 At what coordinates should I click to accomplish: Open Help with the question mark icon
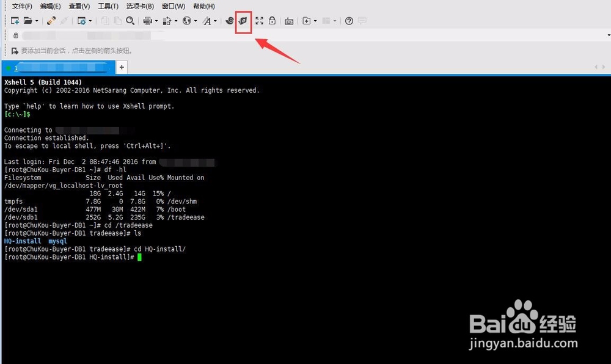[x=349, y=21]
